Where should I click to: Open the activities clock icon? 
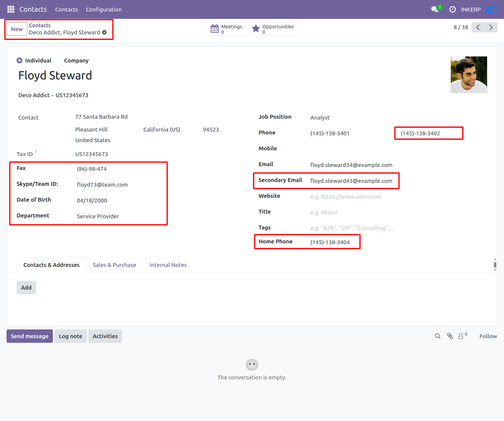click(x=452, y=9)
